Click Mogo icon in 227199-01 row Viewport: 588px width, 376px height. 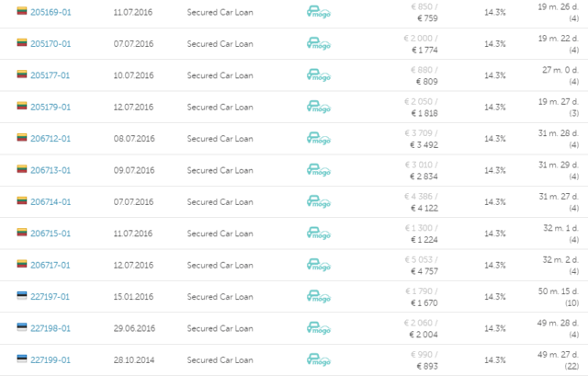tap(319, 359)
